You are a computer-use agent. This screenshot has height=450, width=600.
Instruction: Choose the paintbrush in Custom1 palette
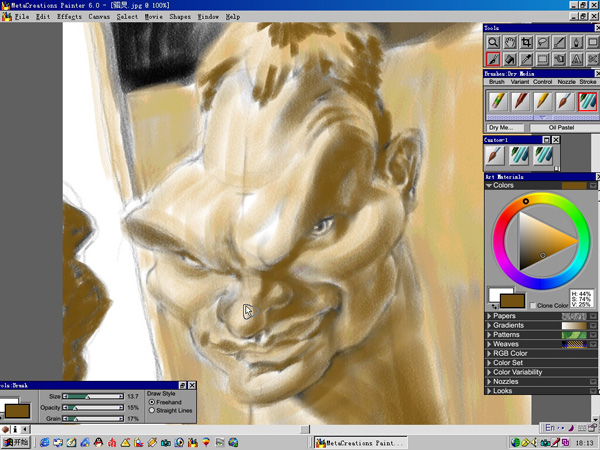[x=495, y=155]
